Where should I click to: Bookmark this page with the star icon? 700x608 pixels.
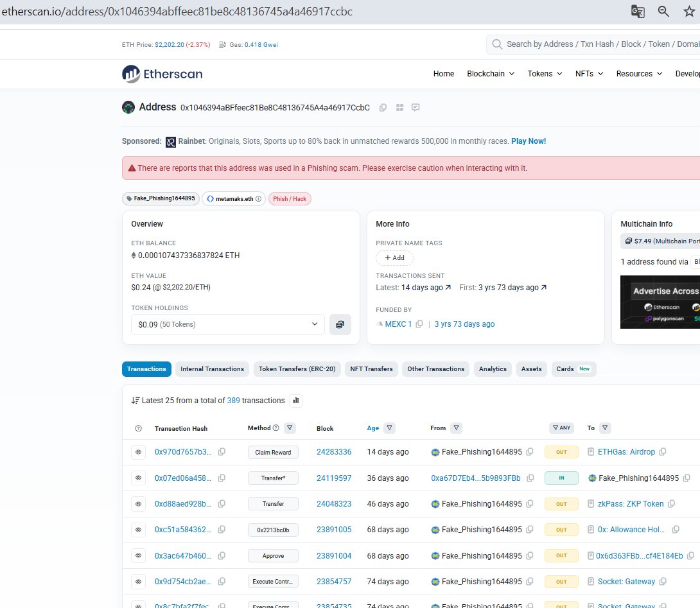coord(689,11)
